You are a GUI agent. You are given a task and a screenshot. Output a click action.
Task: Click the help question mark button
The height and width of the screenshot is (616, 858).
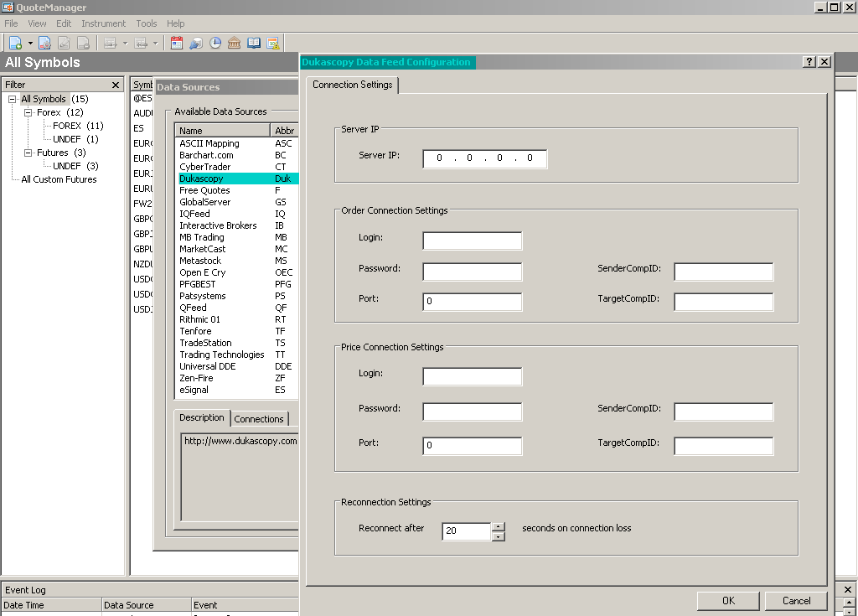[x=809, y=62]
